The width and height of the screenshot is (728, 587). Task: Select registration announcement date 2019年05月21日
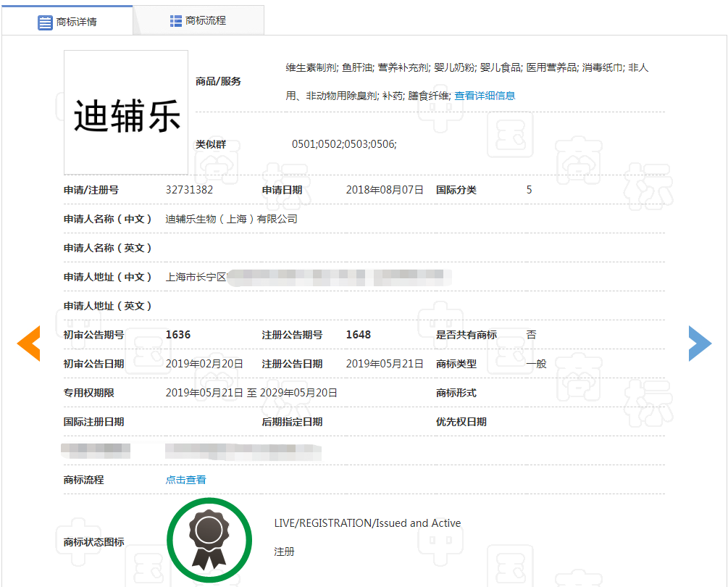[x=385, y=364]
